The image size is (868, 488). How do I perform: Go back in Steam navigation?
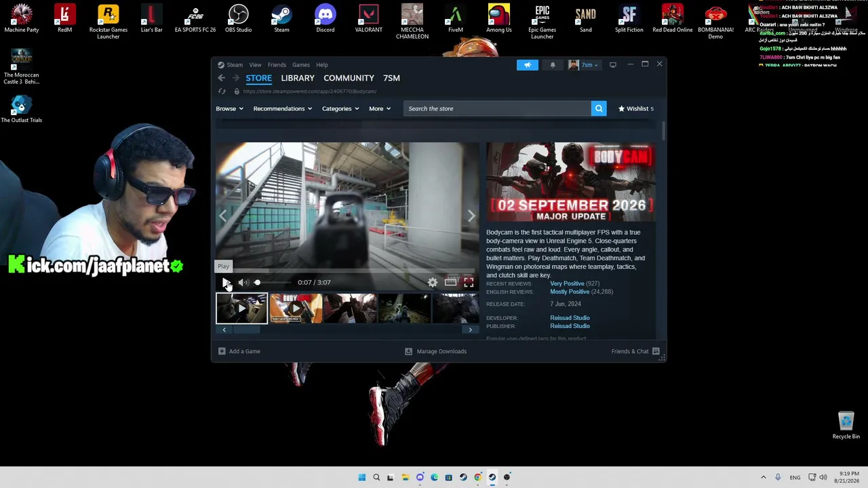[x=222, y=78]
